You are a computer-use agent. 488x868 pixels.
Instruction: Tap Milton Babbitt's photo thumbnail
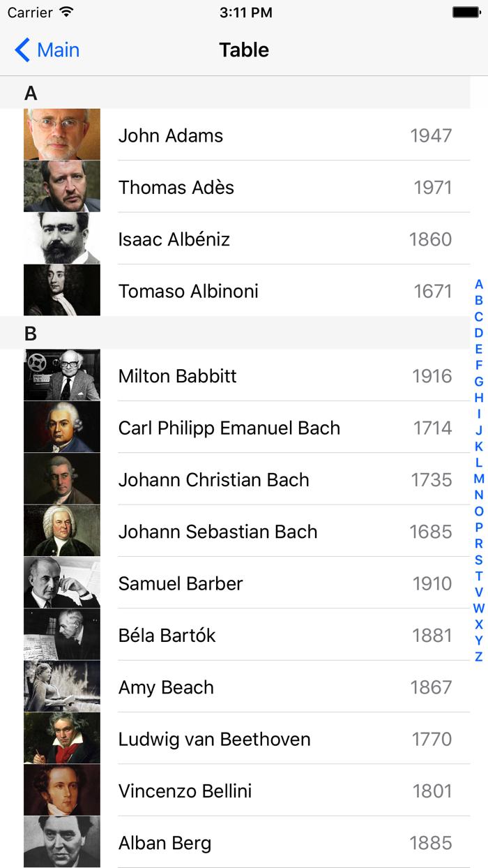point(61,375)
